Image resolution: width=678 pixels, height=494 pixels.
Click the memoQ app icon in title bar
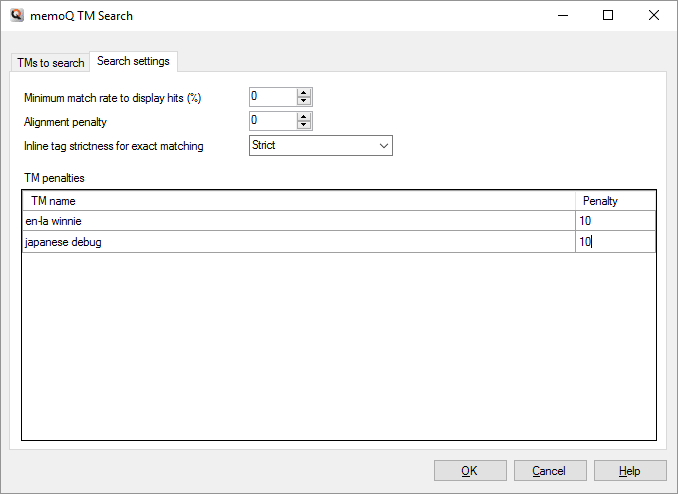(x=16, y=16)
